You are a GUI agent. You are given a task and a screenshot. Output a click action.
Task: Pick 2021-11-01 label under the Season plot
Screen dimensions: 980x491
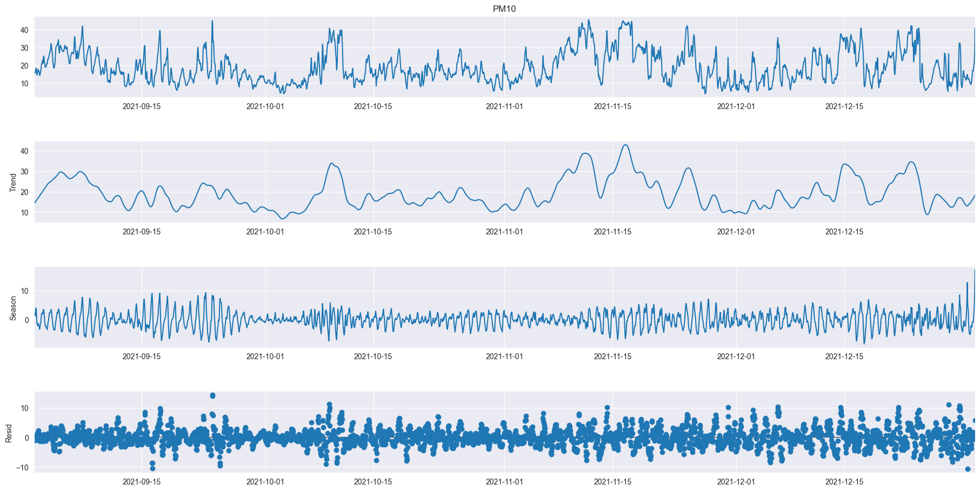coord(504,357)
